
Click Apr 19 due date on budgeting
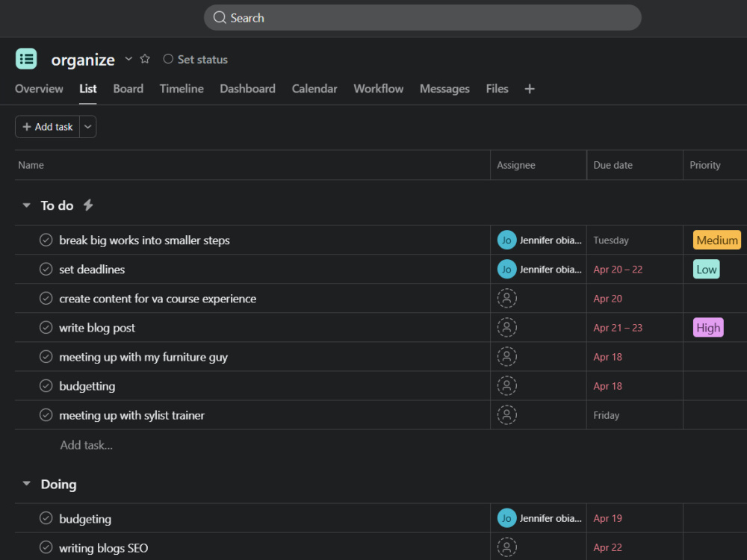(x=607, y=518)
